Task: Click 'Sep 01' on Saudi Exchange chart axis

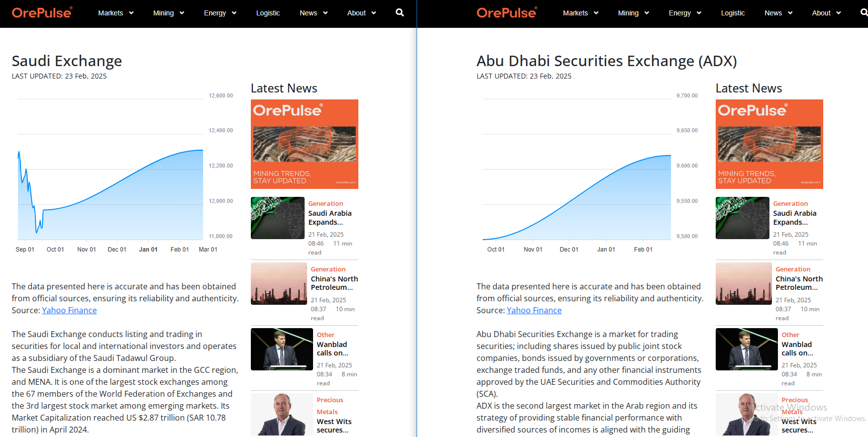Action: pyautogui.click(x=25, y=250)
